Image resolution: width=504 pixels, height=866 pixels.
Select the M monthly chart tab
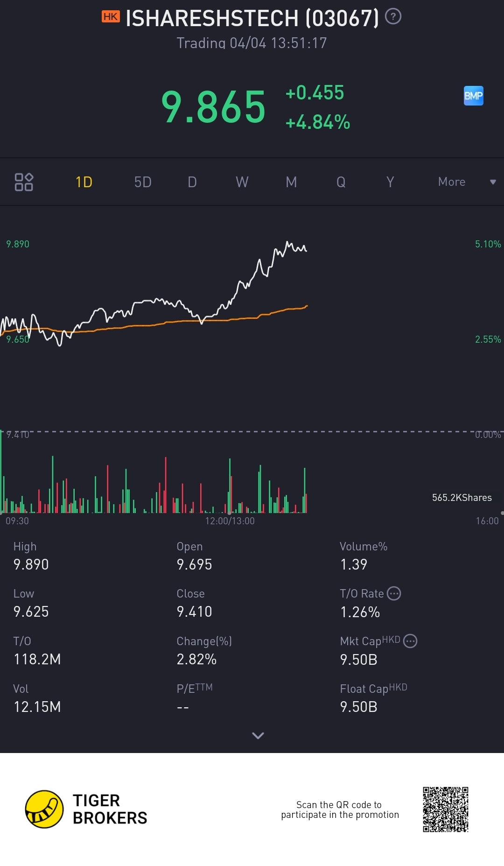pos(291,182)
